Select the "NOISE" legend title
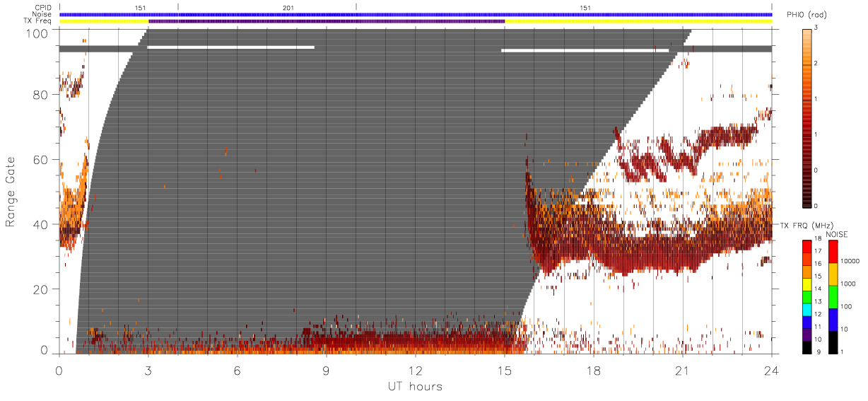 [837, 234]
